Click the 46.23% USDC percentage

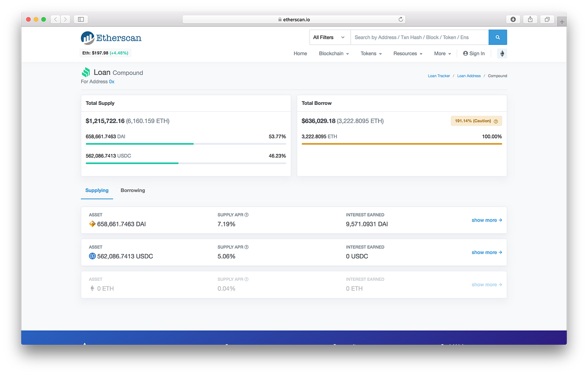click(277, 156)
